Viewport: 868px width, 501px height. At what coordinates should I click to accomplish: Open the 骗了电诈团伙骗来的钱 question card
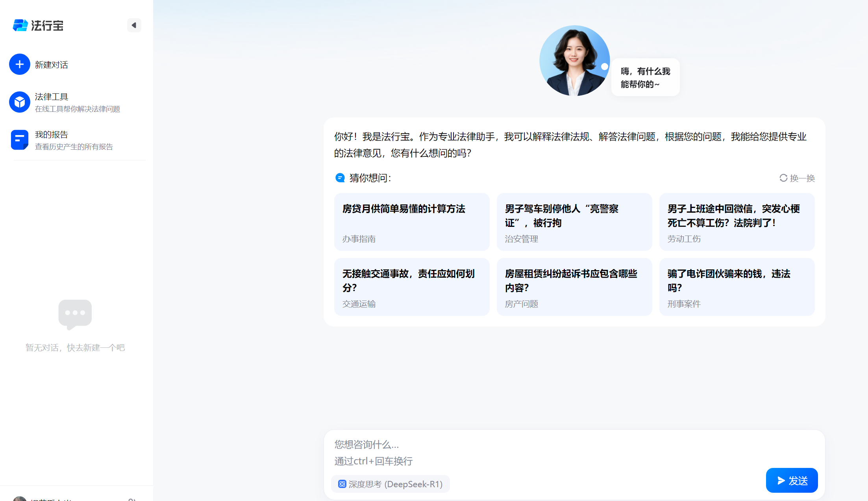click(737, 286)
